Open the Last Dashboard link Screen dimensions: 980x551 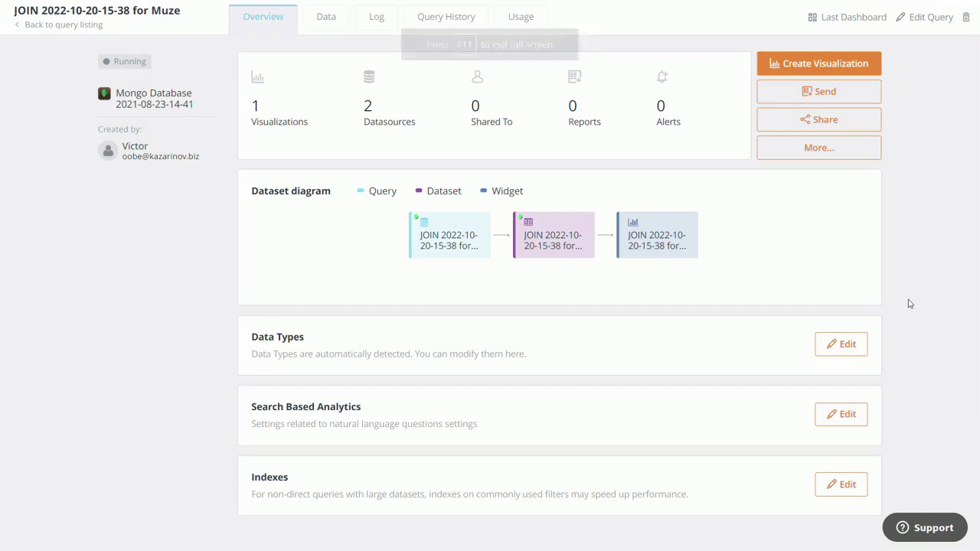tap(847, 17)
